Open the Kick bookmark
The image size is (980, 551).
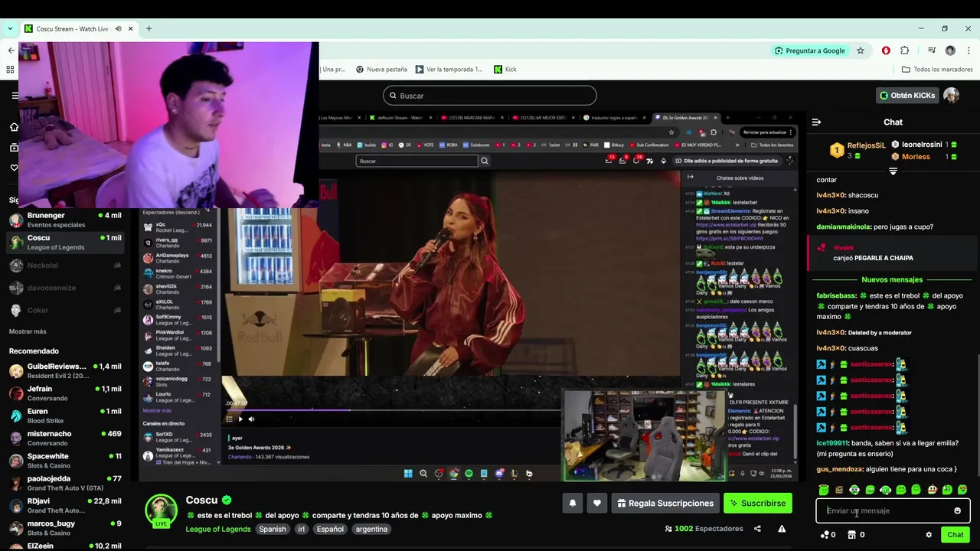coord(505,70)
